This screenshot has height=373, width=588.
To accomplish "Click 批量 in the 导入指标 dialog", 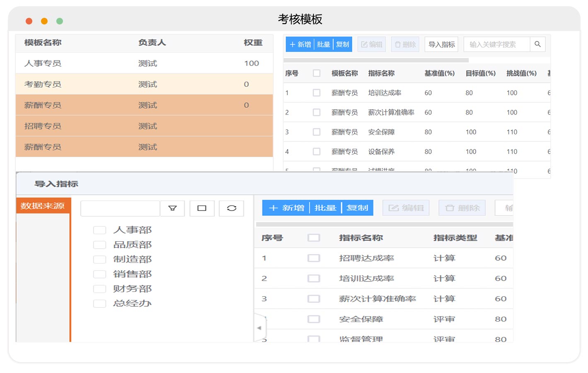I will tap(325, 208).
